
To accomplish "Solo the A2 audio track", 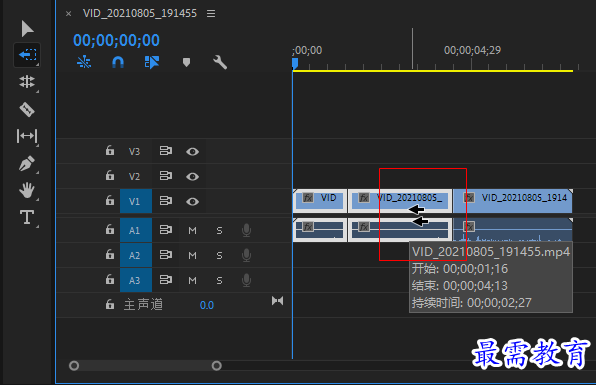I will [219, 255].
